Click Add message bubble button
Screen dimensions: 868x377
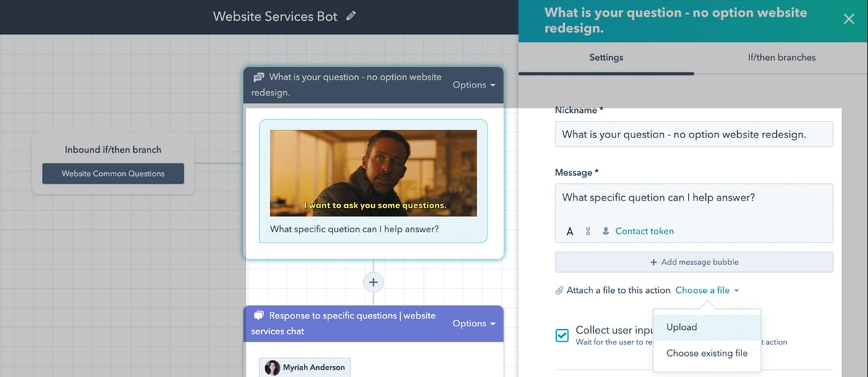click(x=694, y=262)
